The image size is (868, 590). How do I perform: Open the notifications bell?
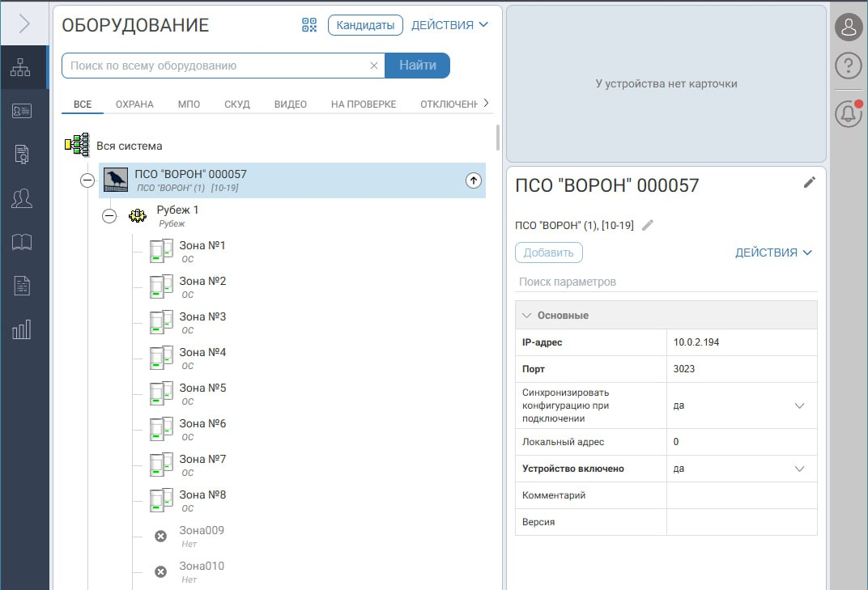point(848,114)
